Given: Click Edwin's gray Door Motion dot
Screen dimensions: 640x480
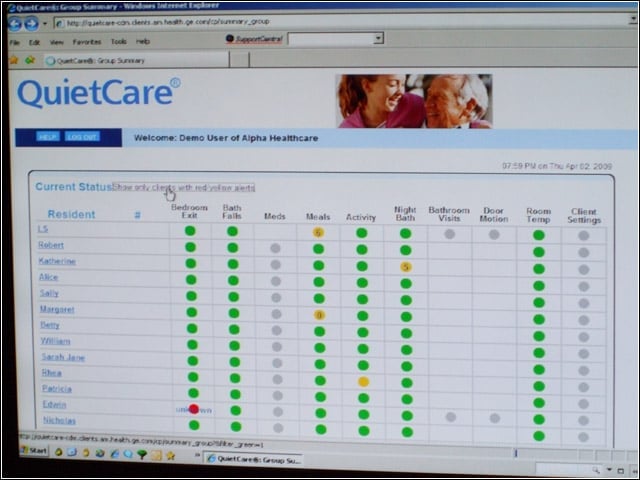Looking at the screenshot, I should (495, 418).
